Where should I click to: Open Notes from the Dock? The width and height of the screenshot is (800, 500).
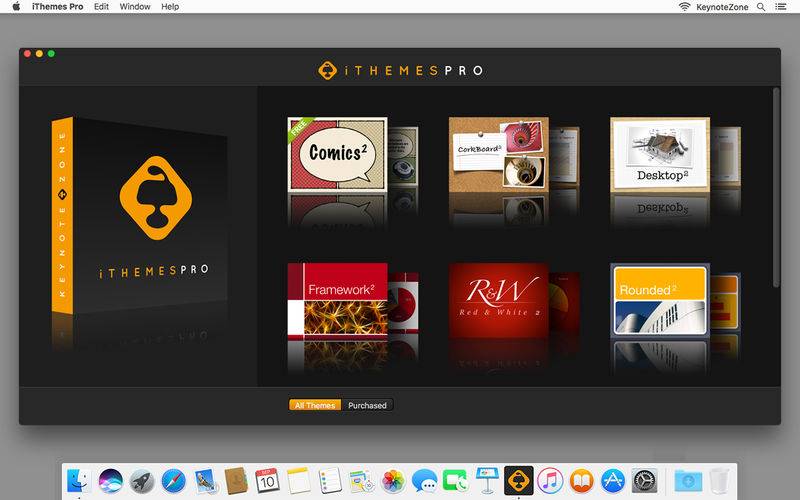pyautogui.click(x=299, y=481)
